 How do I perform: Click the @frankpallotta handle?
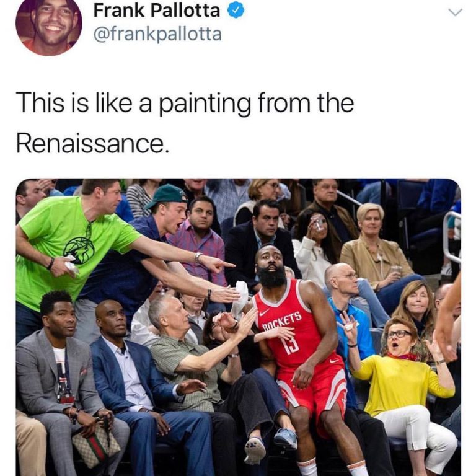coord(157,34)
